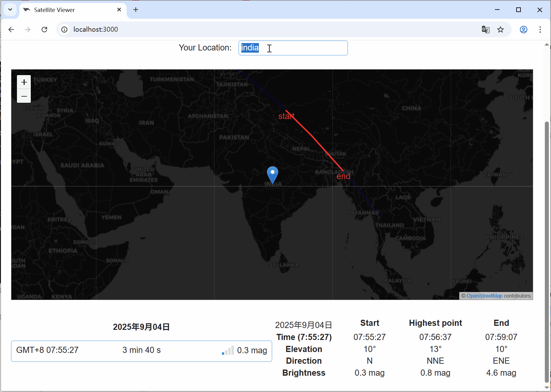Click the red 'start' label on the map
The image size is (551, 392).
tap(287, 116)
